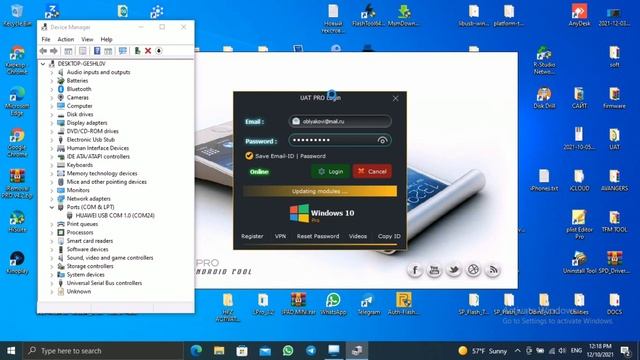Open Microsoft Edge desktop shortcut
640x360 pixels.
(17, 101)
